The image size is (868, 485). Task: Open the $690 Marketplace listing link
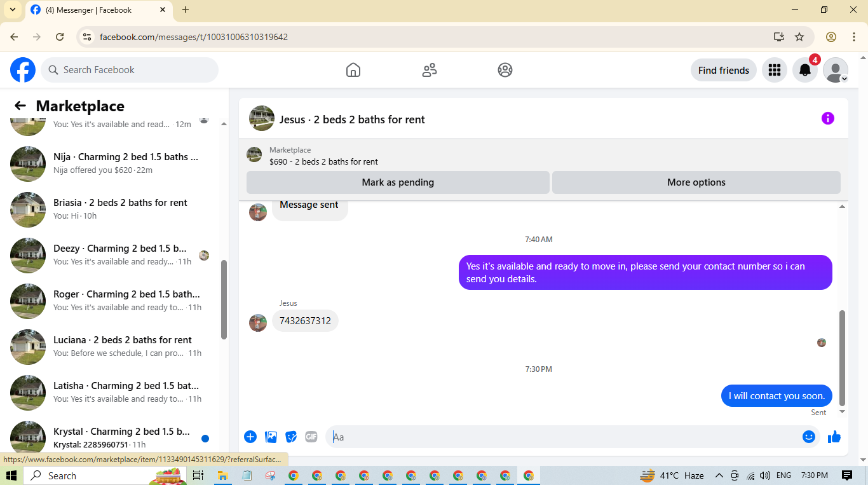[323, 161]
